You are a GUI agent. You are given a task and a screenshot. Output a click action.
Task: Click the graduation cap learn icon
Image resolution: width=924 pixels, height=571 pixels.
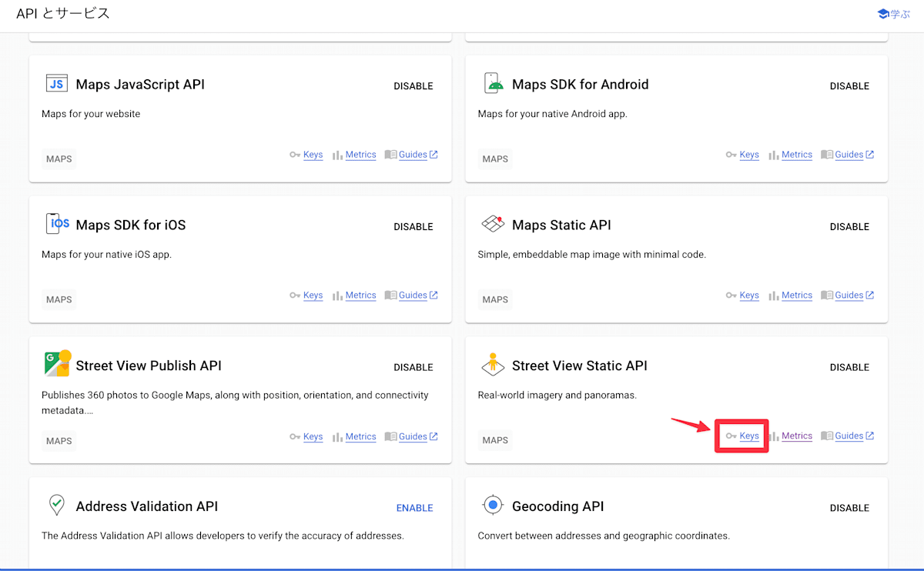(x=883, y=14)
